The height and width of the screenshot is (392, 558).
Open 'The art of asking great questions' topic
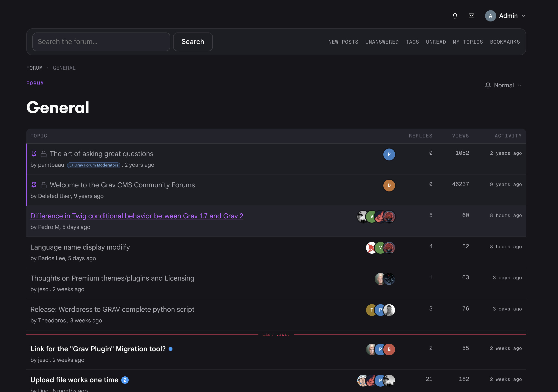pos(102,154)
